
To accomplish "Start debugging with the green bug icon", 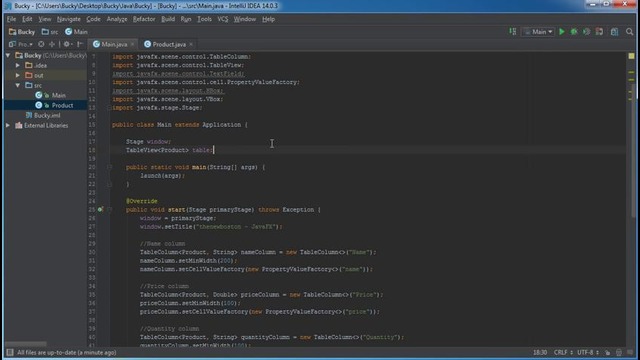I will click(x=574, y=31).
